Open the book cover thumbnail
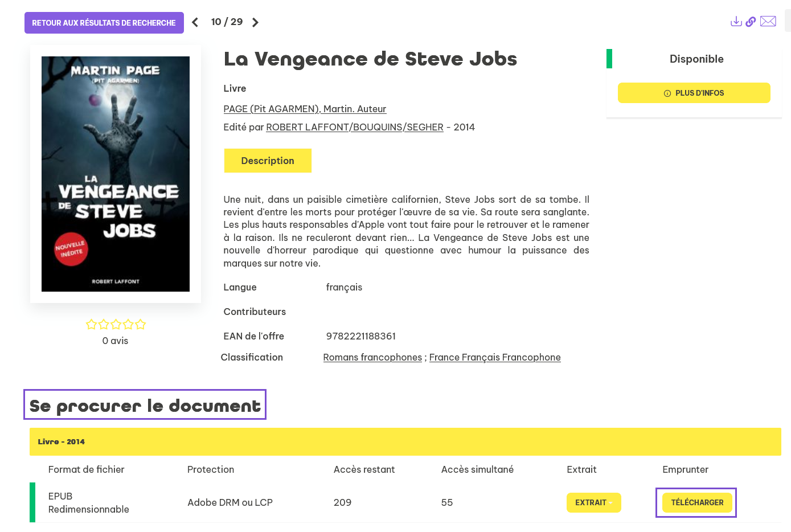The height and width of the screenshot is (532, 791). pyautogui.click(x=116, y=174)
